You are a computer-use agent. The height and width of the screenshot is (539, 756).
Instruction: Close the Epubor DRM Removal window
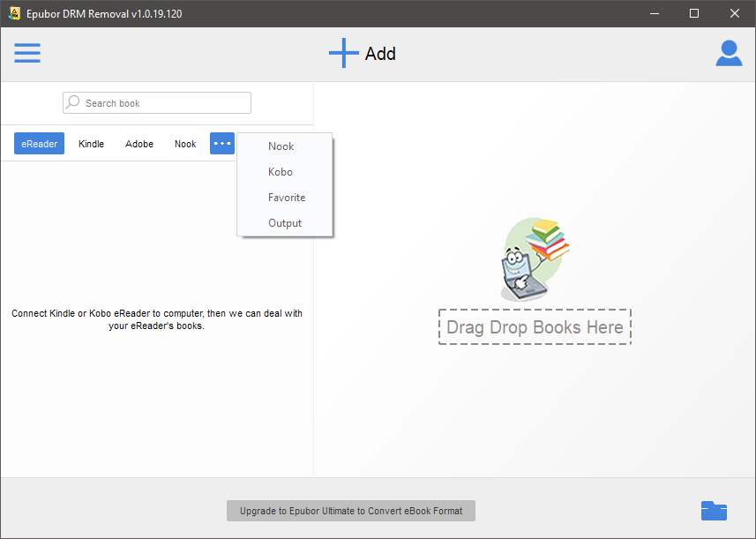point(734,13)
